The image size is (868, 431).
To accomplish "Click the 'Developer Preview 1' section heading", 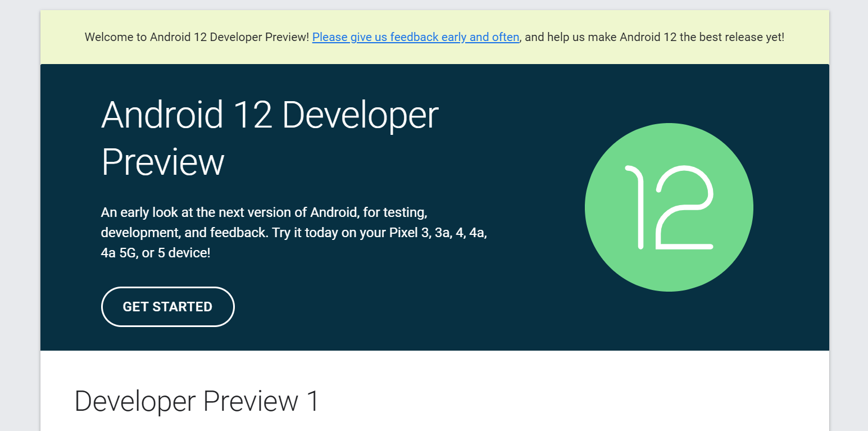I will [x=196, y=401].
